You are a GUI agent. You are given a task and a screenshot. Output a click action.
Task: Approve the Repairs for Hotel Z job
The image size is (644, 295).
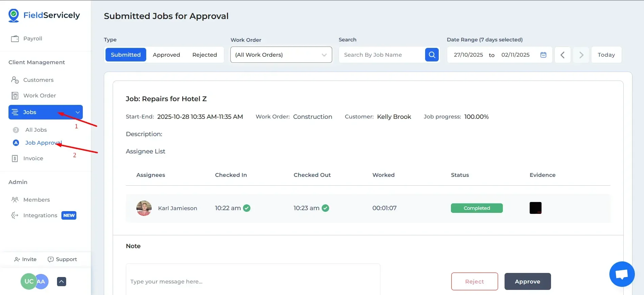pos(527,281)
